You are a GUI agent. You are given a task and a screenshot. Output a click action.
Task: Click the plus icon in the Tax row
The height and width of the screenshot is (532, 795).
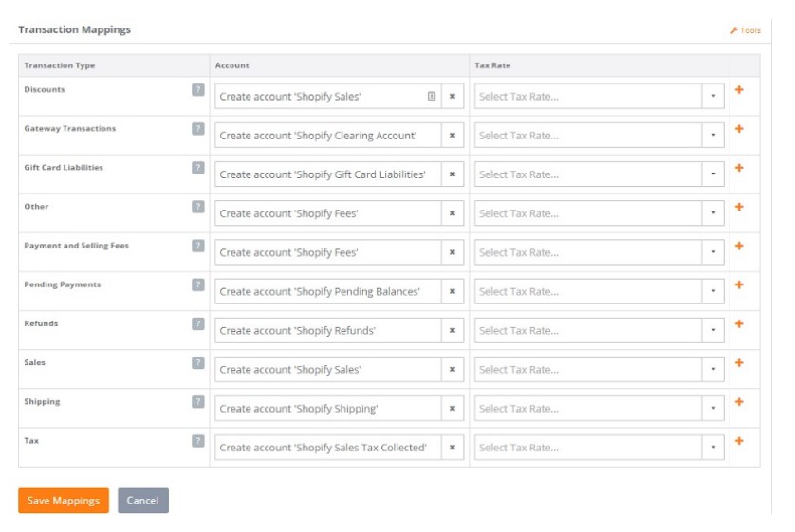pyautogui.click(x=739, y=441)
